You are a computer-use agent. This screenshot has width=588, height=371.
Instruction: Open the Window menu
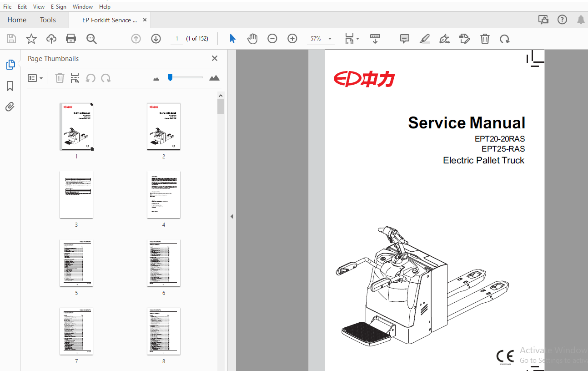pos(83,7)
